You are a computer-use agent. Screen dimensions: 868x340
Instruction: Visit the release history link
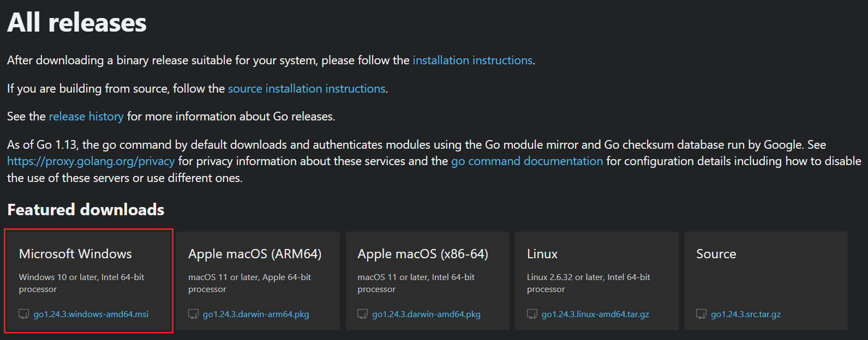[86, 116]
